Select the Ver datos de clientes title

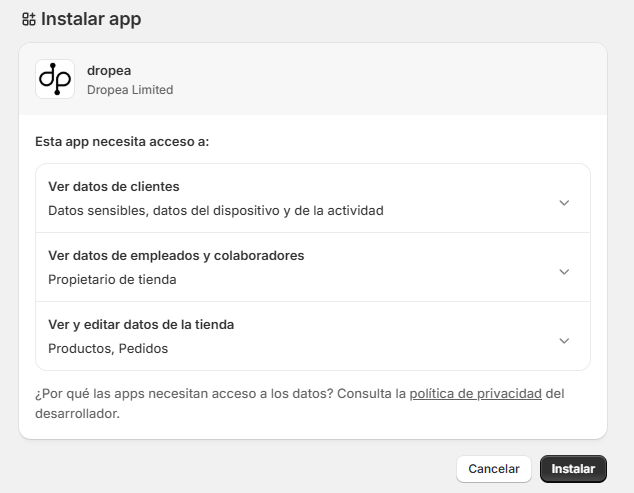coord(114,186)
